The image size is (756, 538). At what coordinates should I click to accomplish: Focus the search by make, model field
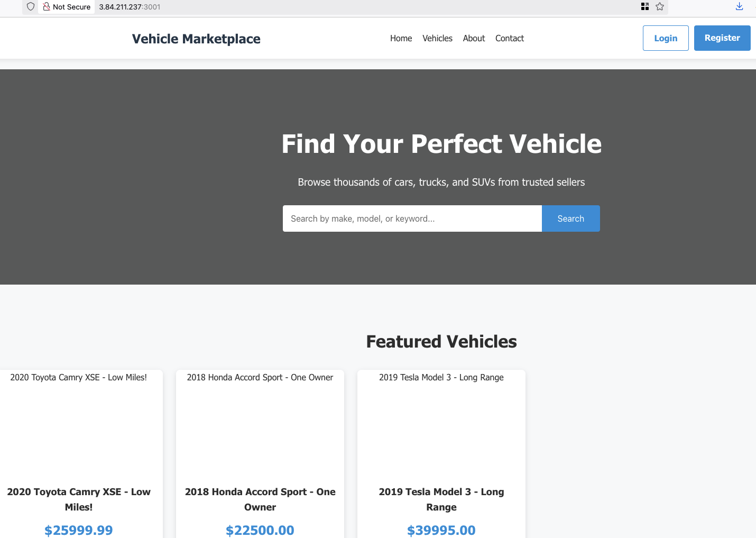[x=412, y=218]
